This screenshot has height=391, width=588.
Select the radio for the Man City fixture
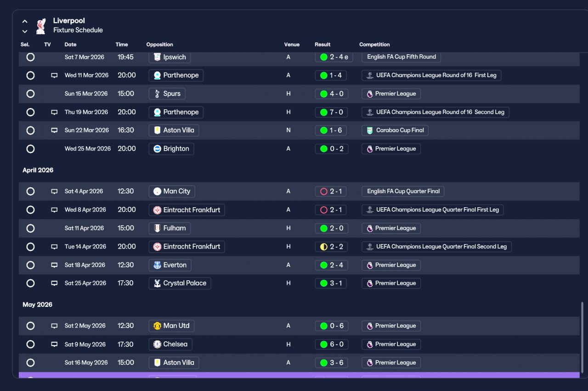(30, 191)
